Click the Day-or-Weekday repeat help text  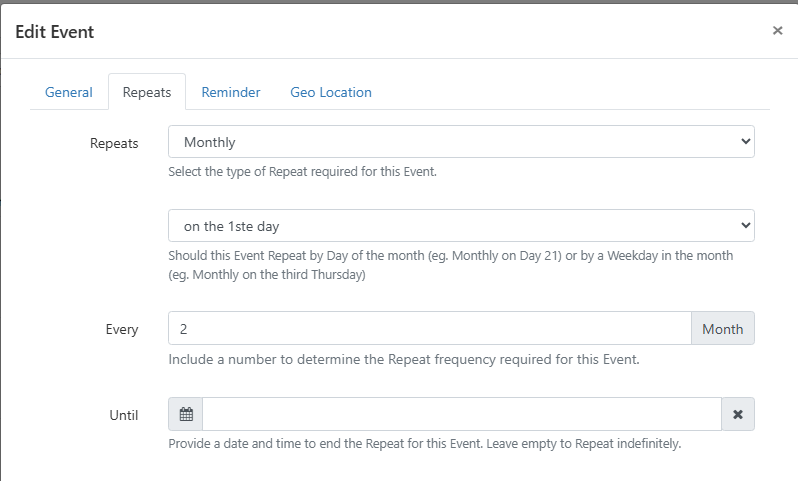click(x=450, y=265)
